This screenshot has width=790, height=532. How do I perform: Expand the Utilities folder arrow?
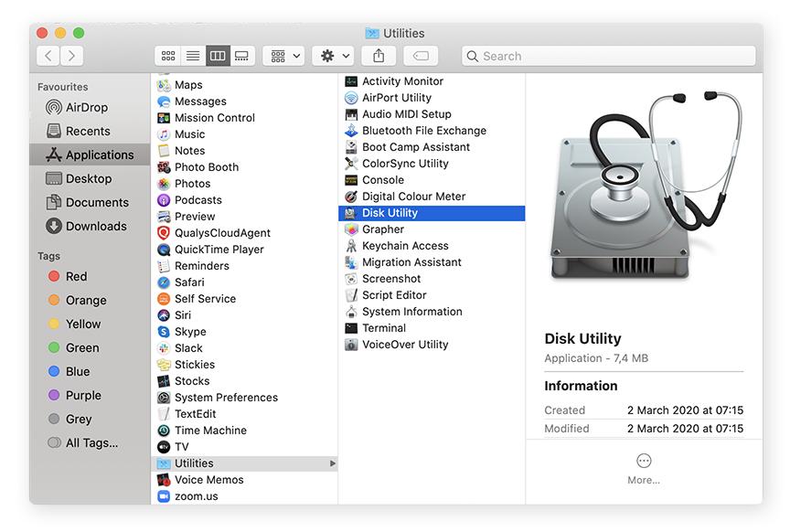point(333,463)
